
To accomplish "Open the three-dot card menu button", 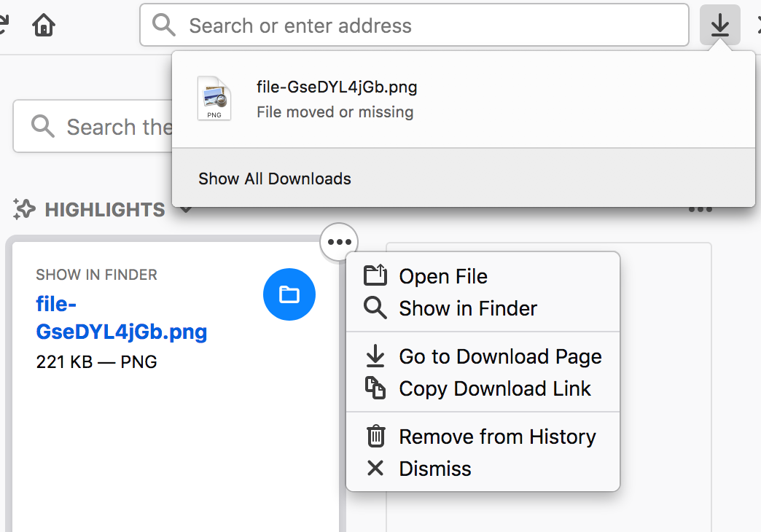I will tap(339, 242).
